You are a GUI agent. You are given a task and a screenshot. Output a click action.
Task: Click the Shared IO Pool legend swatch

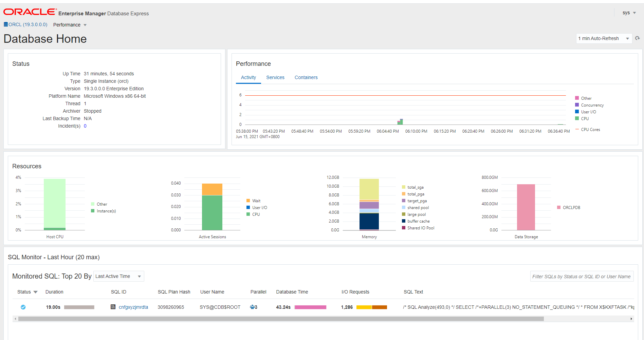pyautogui.click(x=404, y=228)
